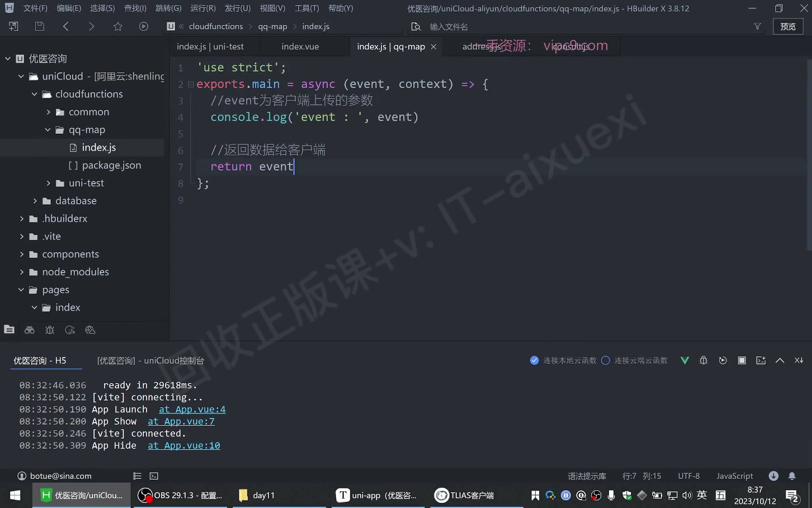Click the 预览 preview button
This screenshot has height=508, width=812.
[x=788, y=26]
